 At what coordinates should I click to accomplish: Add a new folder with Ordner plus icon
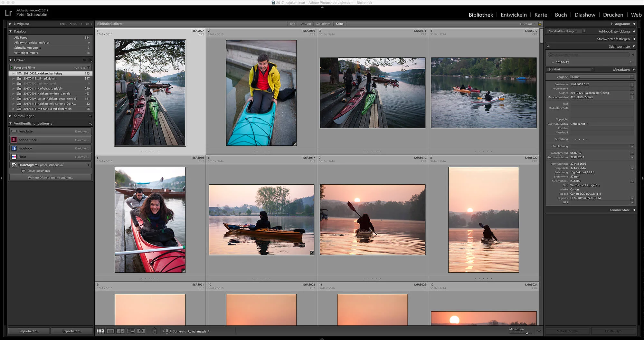coord(90,60)
